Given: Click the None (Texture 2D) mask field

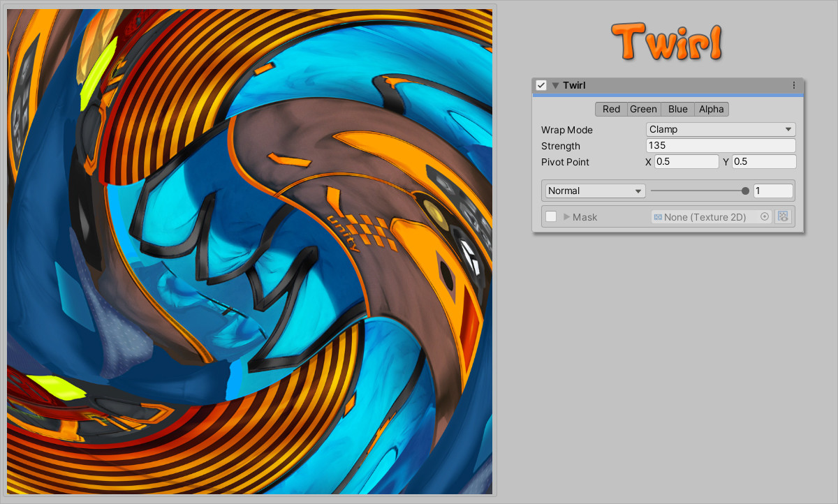Looking at the screenshot, I should (x=712, y=217).
